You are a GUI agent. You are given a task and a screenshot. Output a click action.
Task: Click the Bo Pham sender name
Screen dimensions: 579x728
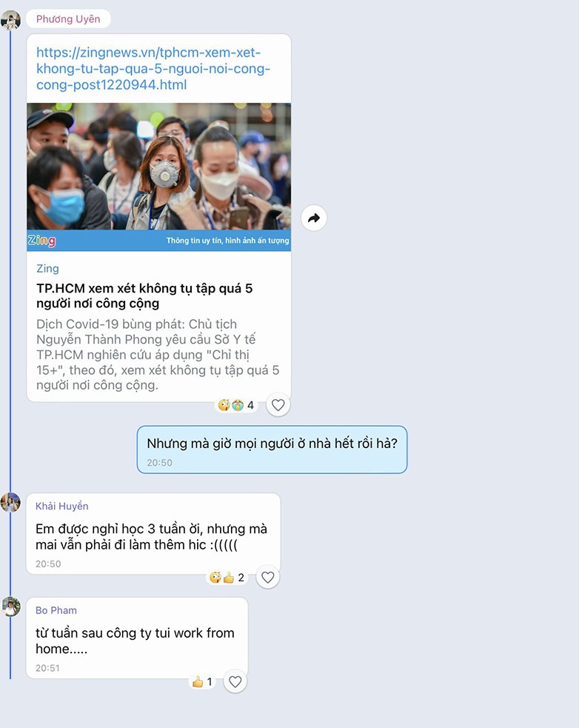[x=56, y=610]
